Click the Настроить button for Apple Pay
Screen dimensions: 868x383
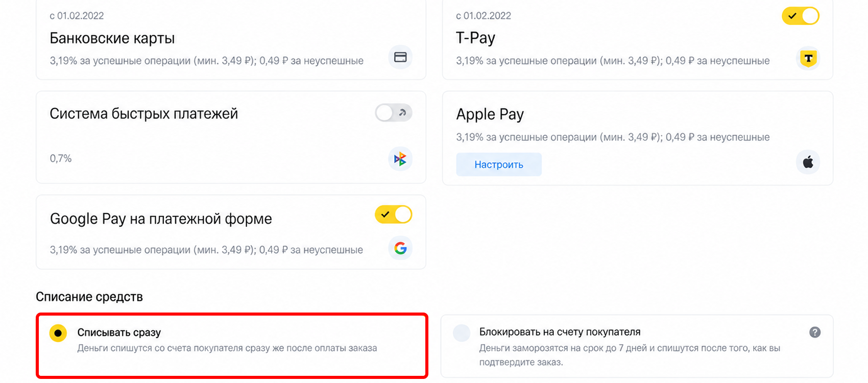click(499, 164)
